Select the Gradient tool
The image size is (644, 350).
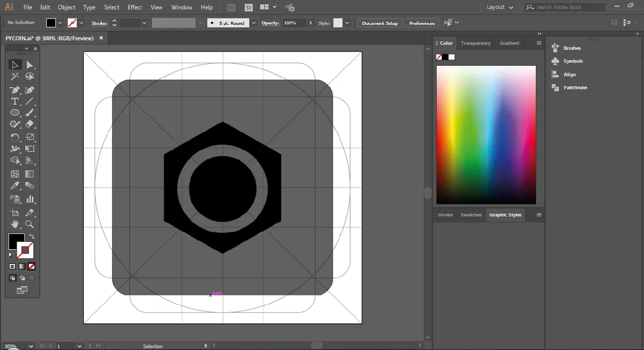coord(30,174)
